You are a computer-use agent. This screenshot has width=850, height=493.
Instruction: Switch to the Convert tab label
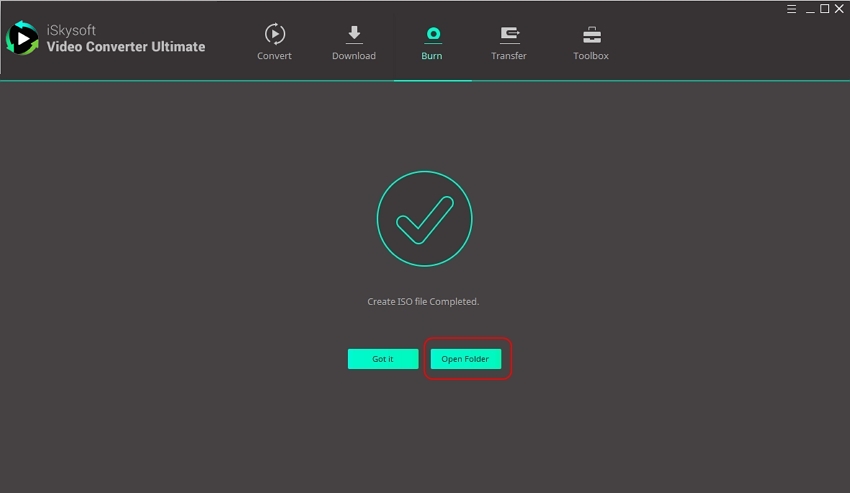coord(274,56)
